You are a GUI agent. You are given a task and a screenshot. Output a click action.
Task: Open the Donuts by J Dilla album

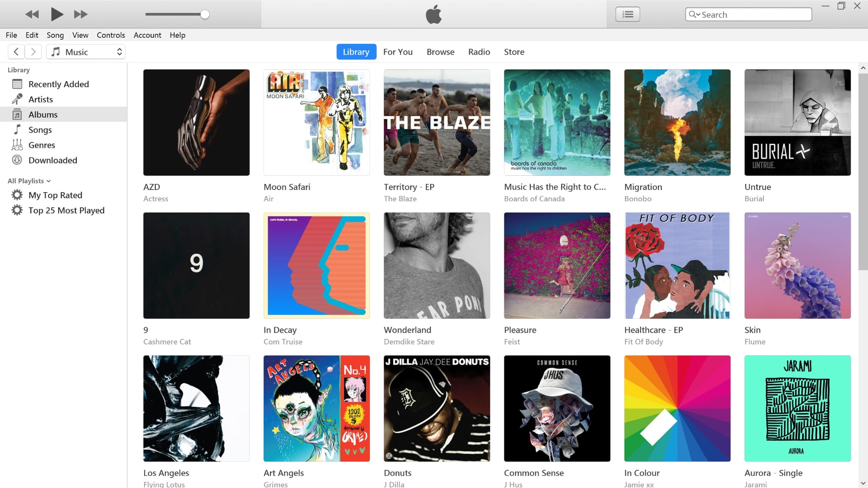coord(437,409)
